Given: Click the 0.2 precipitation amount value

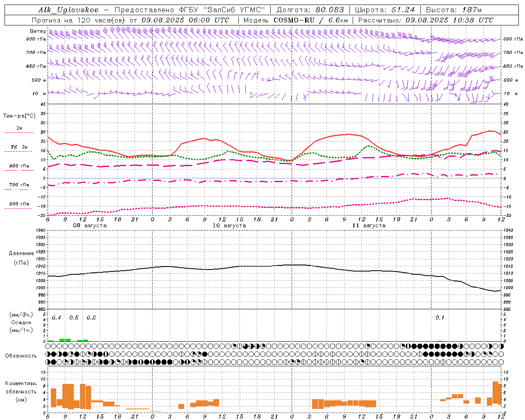Looking at the screenshot, I should (x=91, y=318).
